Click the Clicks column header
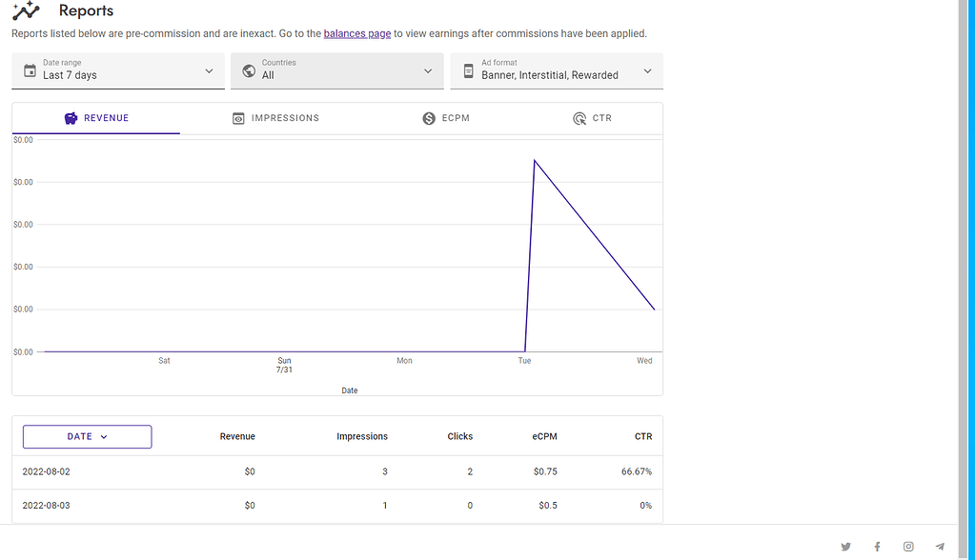Viewport: 975px width, 560px height. coord(460,436)
